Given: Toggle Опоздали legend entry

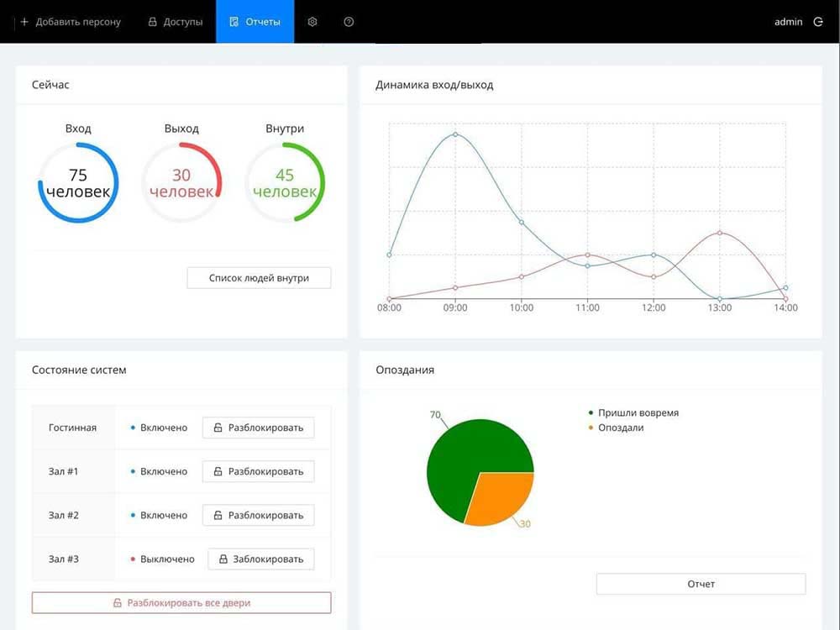Looking at the screenshot, I should pyautogui.click(x=616, y=428).
